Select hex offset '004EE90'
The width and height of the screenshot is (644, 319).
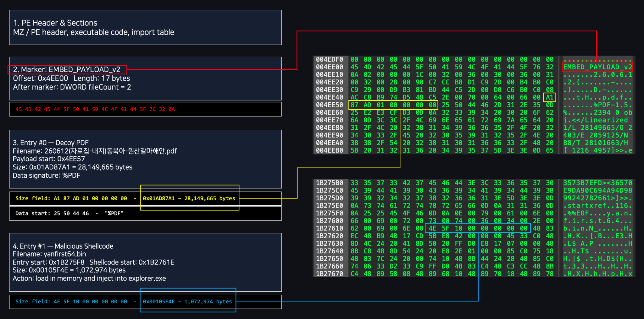tap(330, 135)
